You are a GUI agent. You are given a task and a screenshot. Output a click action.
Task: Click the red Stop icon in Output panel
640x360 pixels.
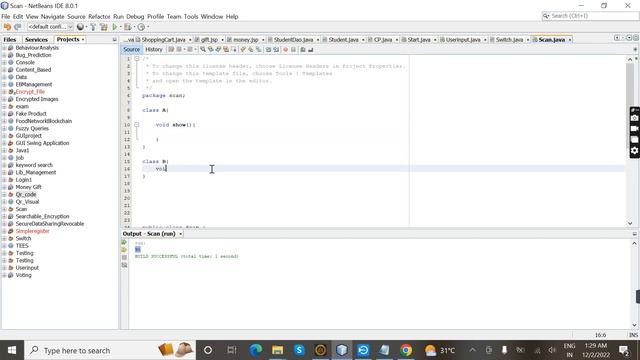click(124, 258)
